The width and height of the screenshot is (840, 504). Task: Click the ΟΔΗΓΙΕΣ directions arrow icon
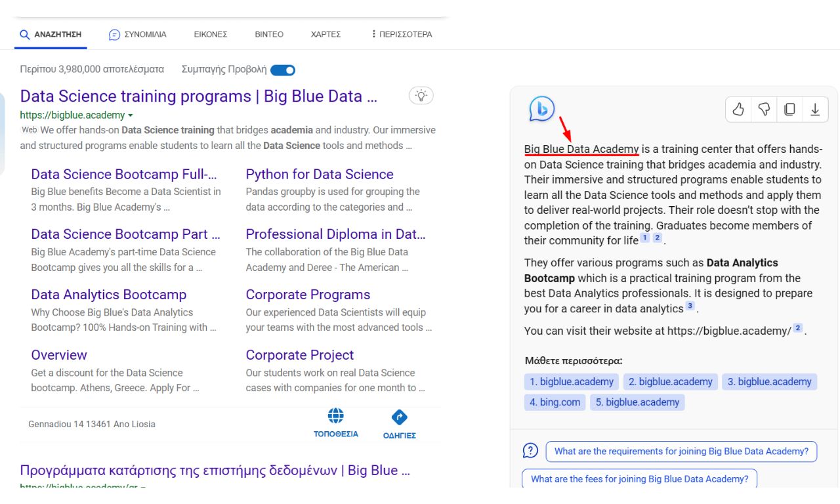pyautogui.click(x=399, y=417)
